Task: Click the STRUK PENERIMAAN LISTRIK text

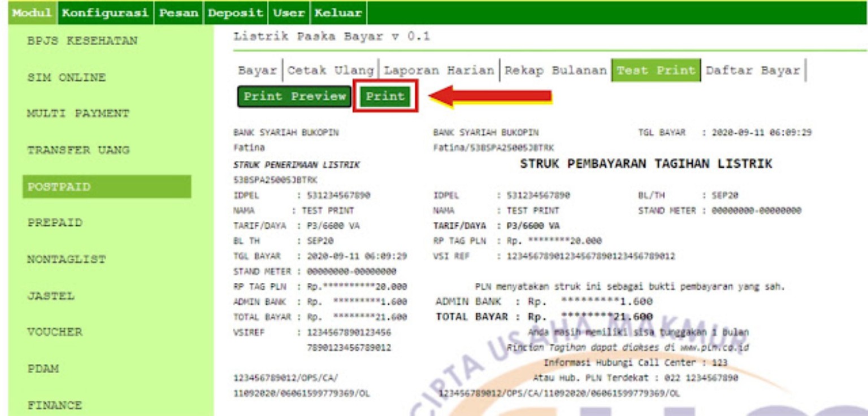Action: [x=297, y=165]
